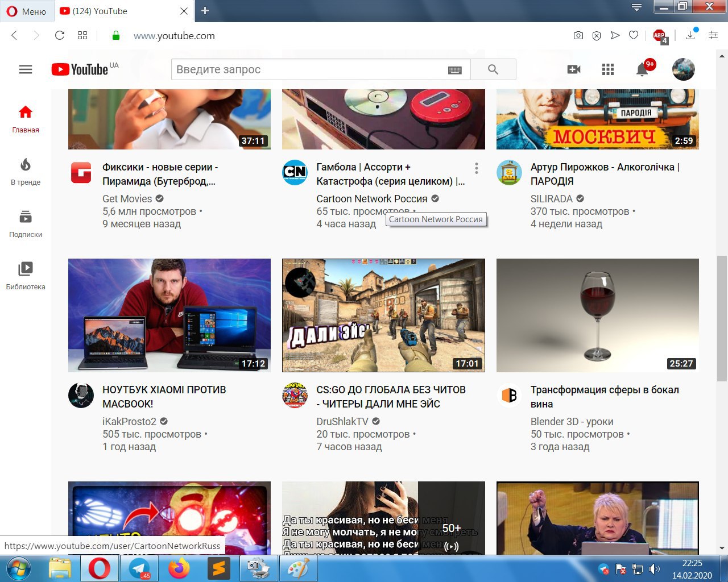Open В тренде in sidebar
Screen dimensions: 728x582
[26, 172]
